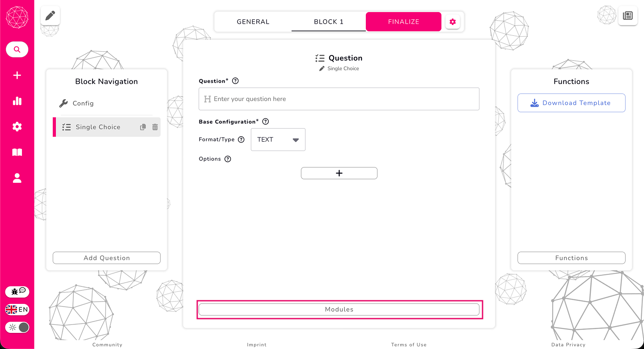Open documentation via the book sidebar icon
Screen dimensions: 644x349
click(17, 152)
